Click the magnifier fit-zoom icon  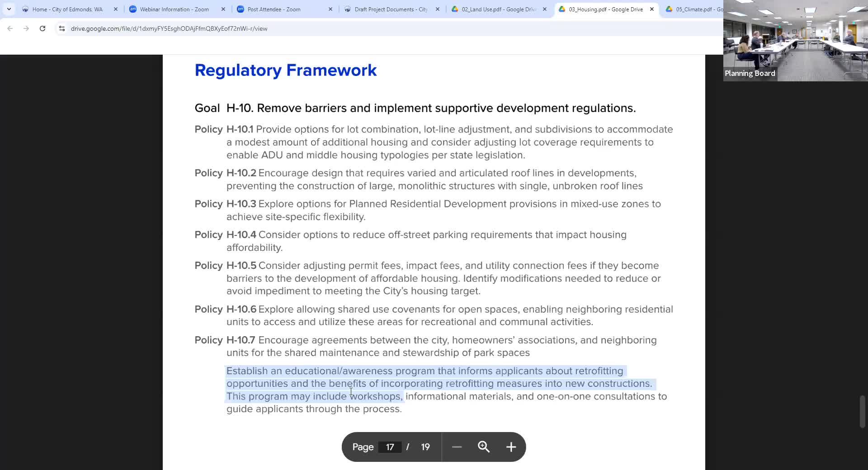coord(484,447)
